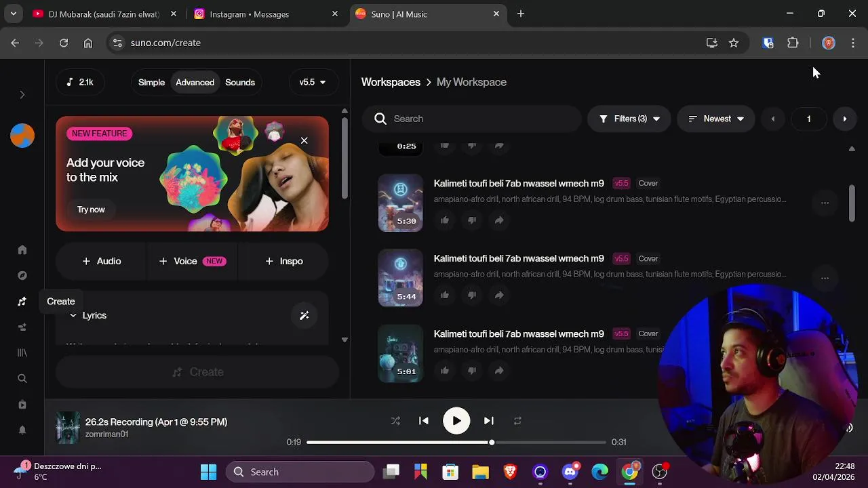Open the My Workspace breadcrumb
This screenshot has width=868, height=488.
point(471,82)
